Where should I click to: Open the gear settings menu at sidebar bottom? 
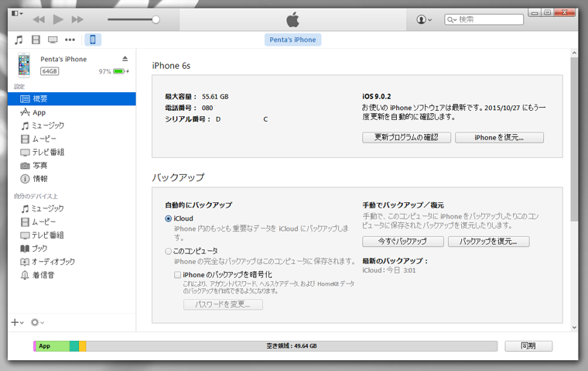coord(37,322)
